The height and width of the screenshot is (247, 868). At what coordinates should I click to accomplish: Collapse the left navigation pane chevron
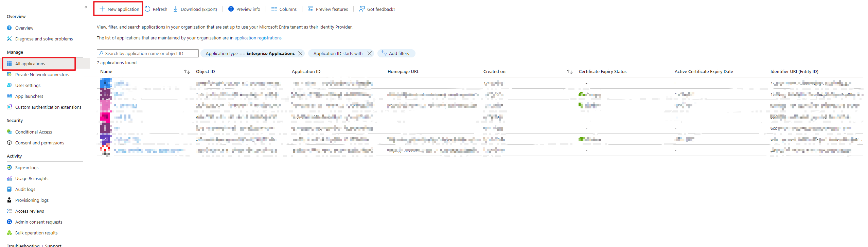pos(86,7)
